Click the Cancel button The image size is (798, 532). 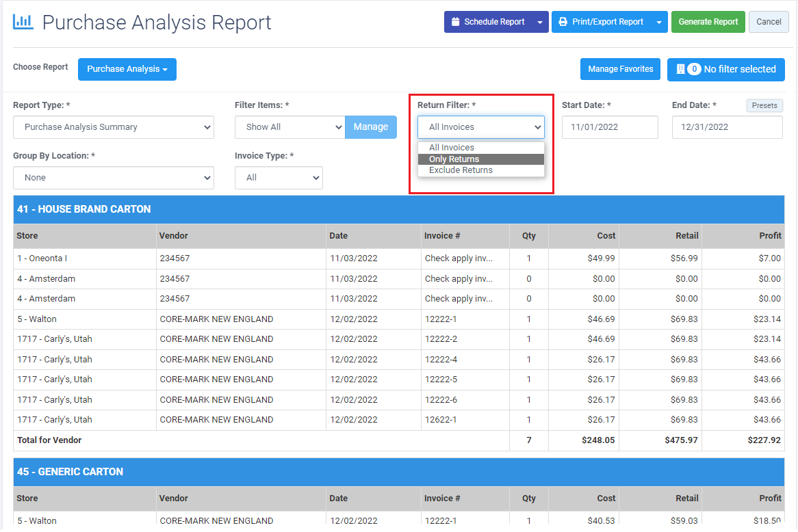coord(769,22)
